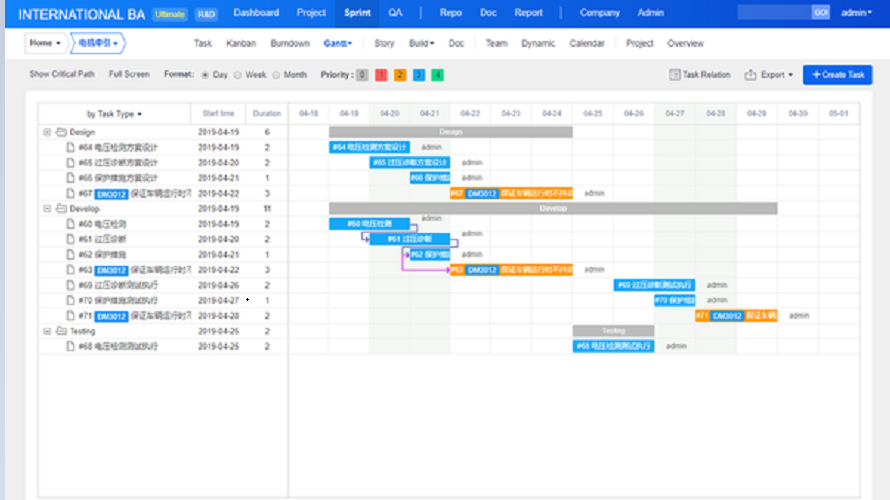This screenshot has height=500, width=890.
Task: Open the Dashboard menu item
Action: pos(256,13)
